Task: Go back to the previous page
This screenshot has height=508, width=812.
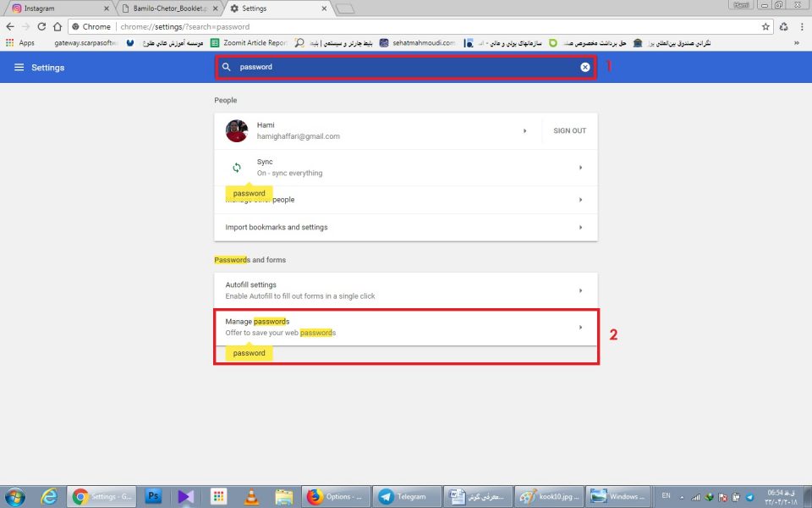Action: [10, 27]
